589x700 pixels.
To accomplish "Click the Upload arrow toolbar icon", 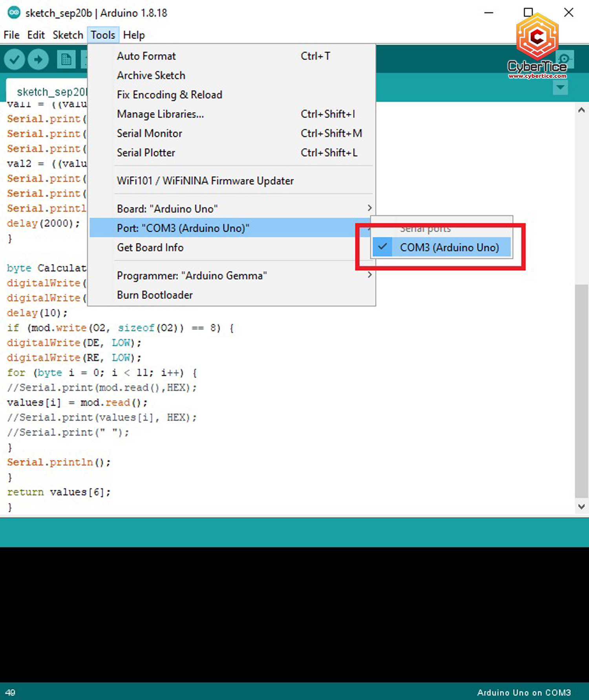I will click(x=38, y=60).
